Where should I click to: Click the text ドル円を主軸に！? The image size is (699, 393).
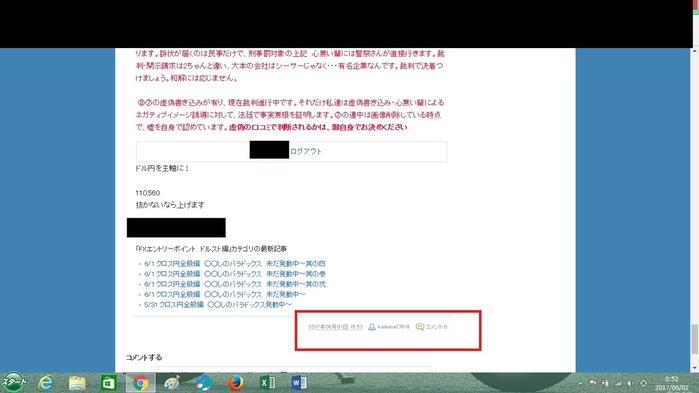[162, 168]
